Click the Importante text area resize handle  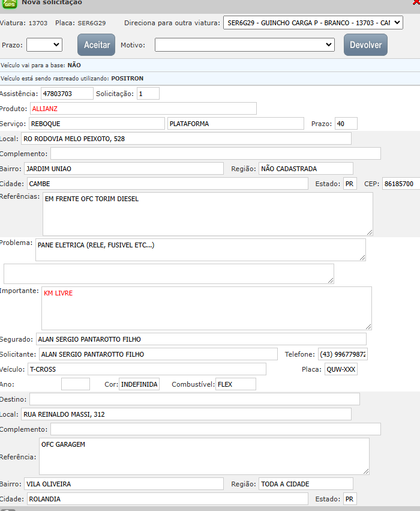coord(368,327)
